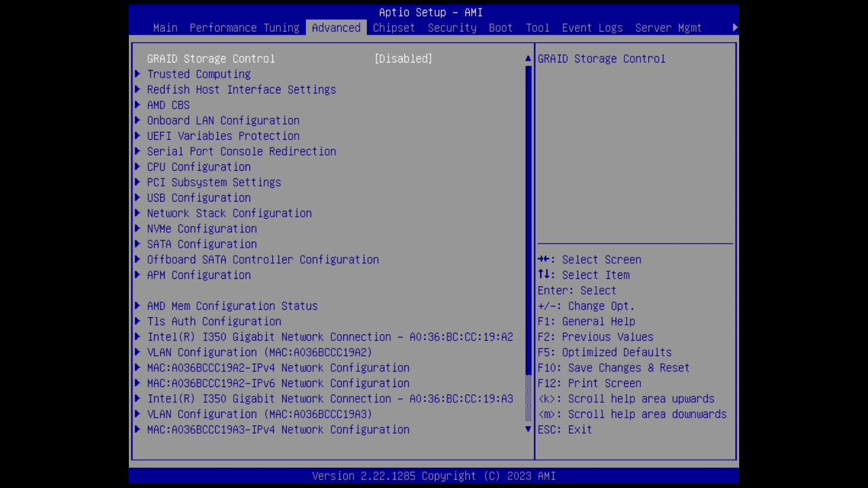Open SATA Configuration
Screen dimensions: 868x488
pyautogui.click(x=201, y=244)
